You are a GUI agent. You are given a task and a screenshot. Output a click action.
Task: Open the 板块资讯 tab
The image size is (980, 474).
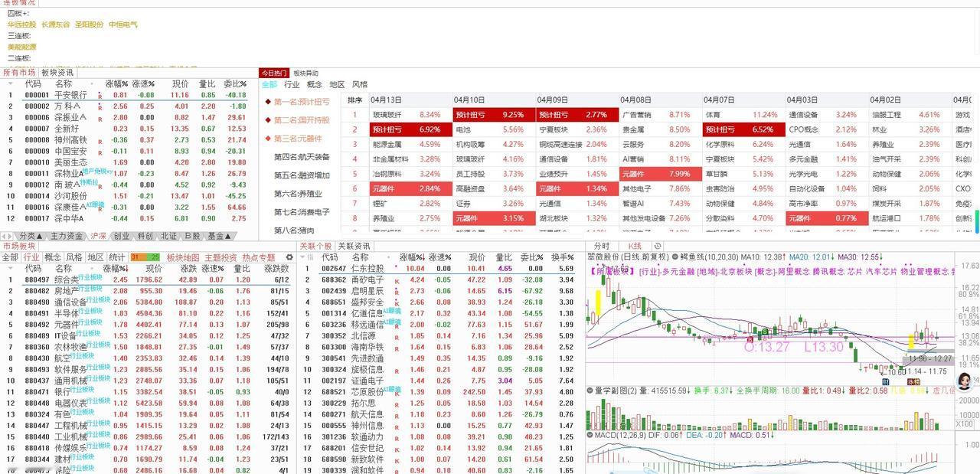click(x=57, y=73)
